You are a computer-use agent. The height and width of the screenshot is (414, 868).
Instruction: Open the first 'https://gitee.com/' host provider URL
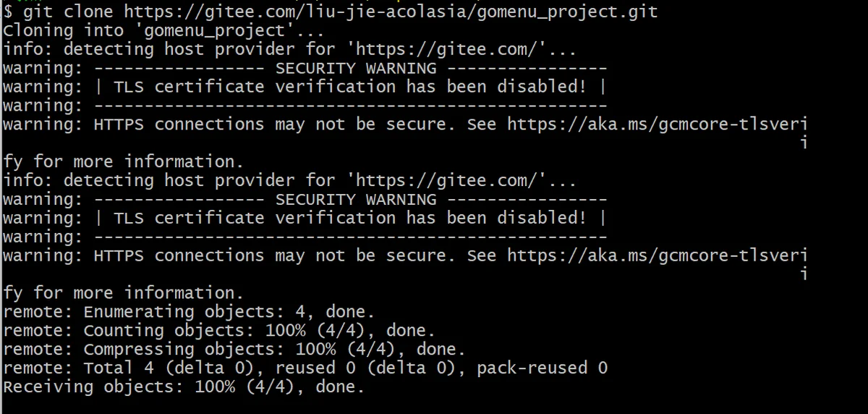446,50
